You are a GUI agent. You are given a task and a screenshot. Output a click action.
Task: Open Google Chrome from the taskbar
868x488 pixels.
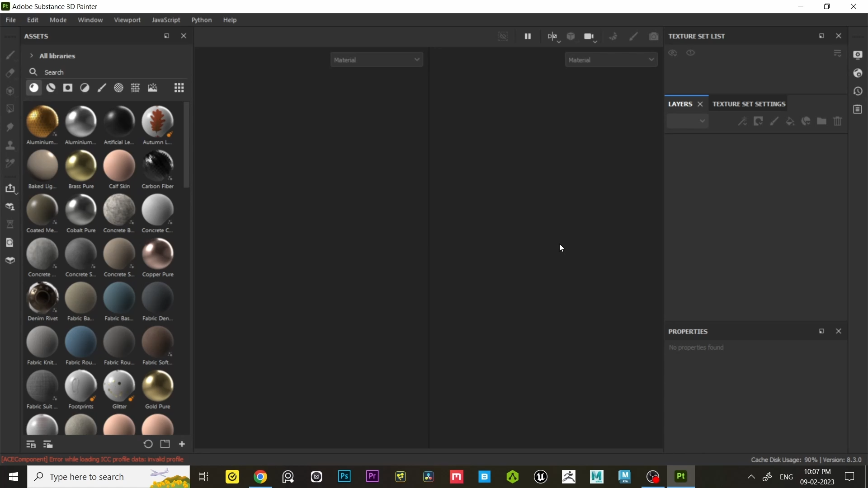tap(261, 477)
